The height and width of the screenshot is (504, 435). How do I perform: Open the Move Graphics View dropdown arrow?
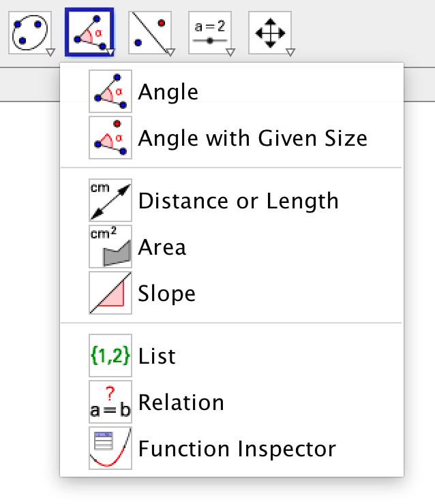pyautogui.click(x=290, y=52)
